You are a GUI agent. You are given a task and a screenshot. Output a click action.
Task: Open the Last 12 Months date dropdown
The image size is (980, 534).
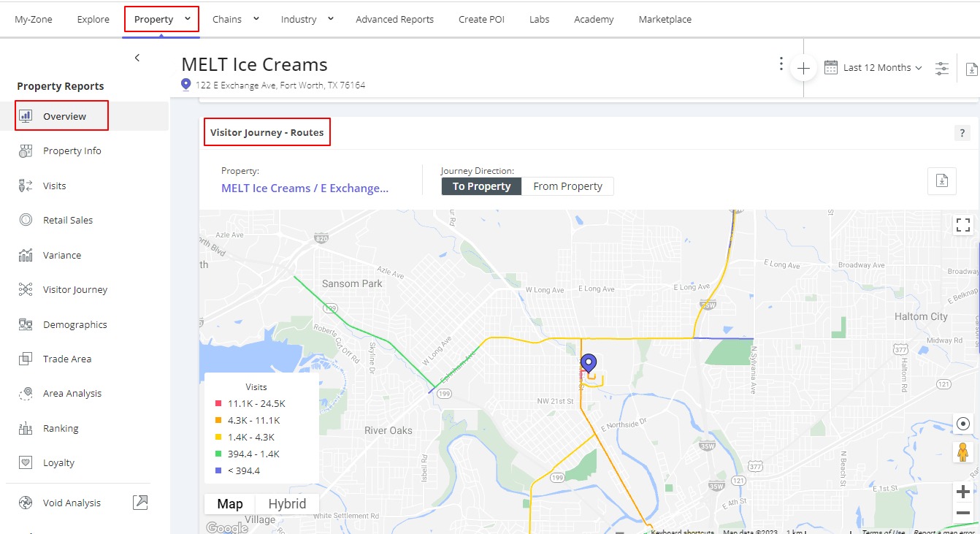[883, 67]
